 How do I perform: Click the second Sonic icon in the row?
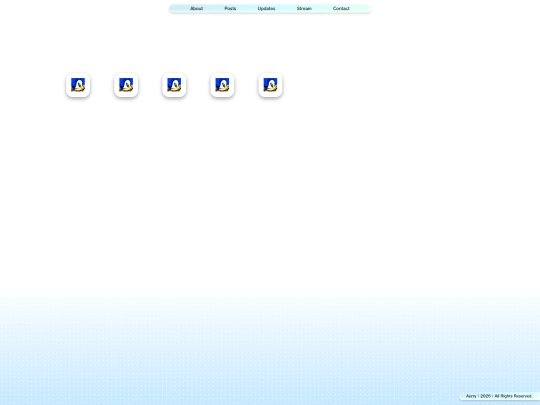click(x=126, y=85)
